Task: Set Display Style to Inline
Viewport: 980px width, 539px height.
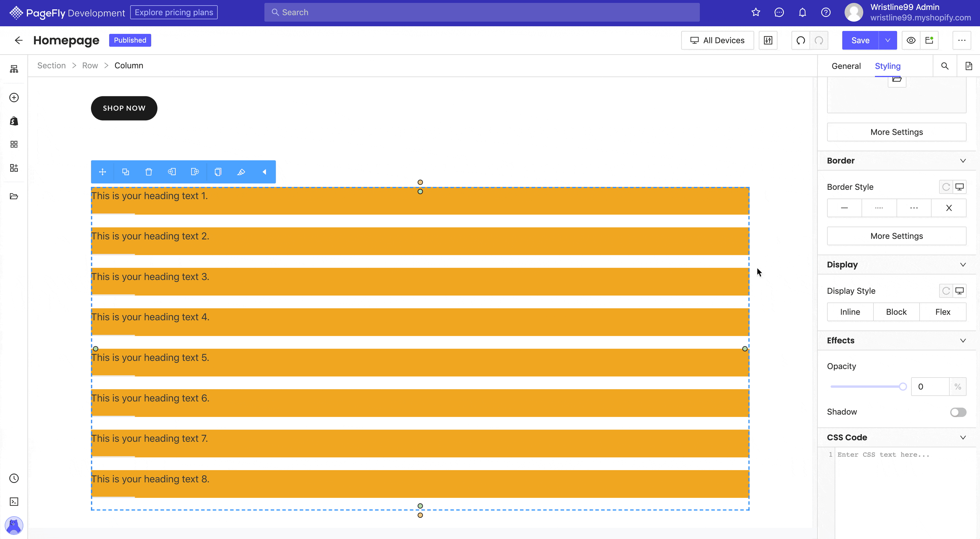Action: tap(850, 312)
